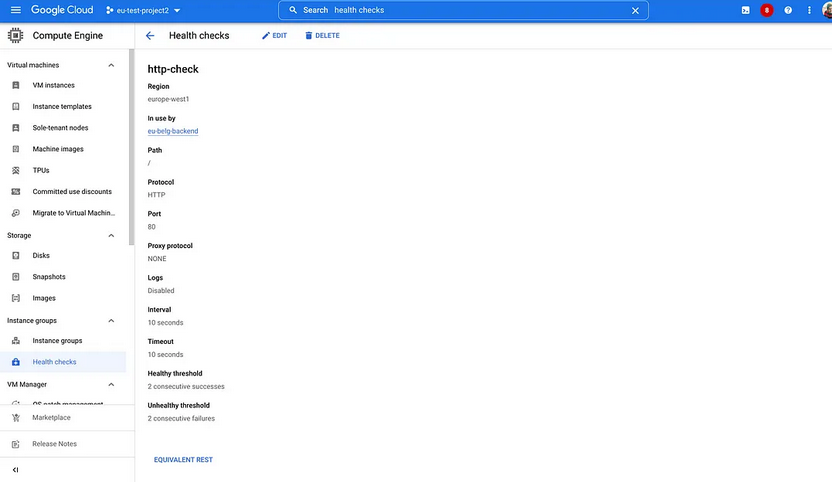
Task: Click the Release Notes icon
Action: pyautogui.click(x=16, y=444)
